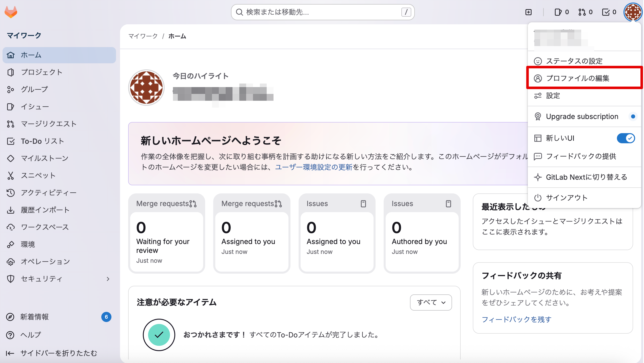Select ステータスの設定 menu entry

(x=574, y=61)
